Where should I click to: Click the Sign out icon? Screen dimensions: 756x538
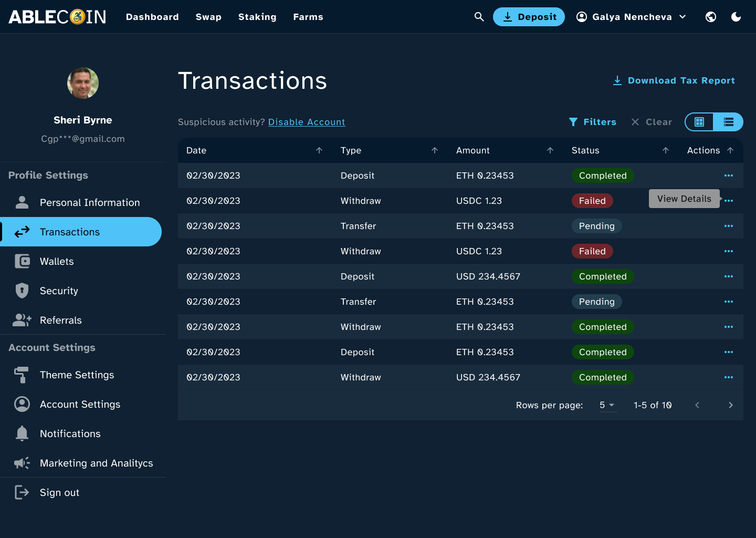[x=22, y=492]
